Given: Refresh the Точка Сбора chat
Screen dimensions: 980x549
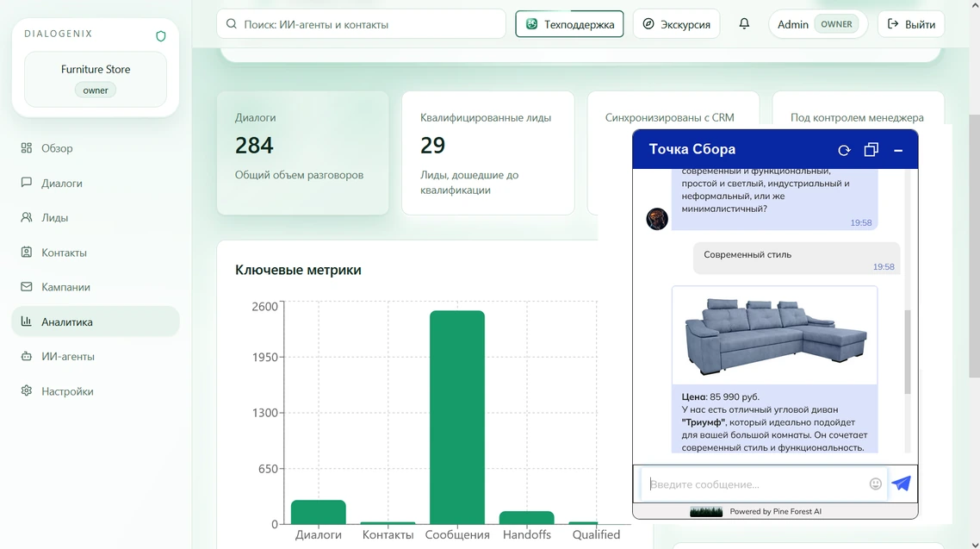Looking at the screenshot, I should point(844,150).
